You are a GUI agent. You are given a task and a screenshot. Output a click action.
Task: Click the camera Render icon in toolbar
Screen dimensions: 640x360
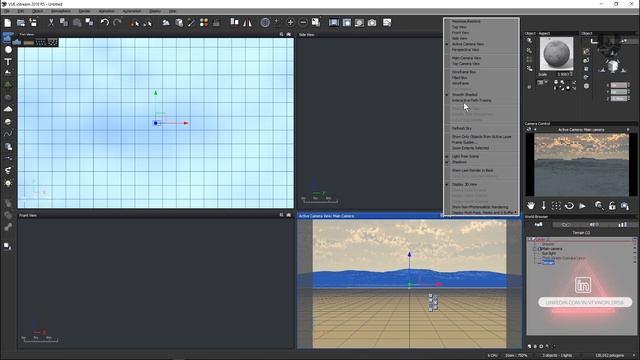[372, 22]
